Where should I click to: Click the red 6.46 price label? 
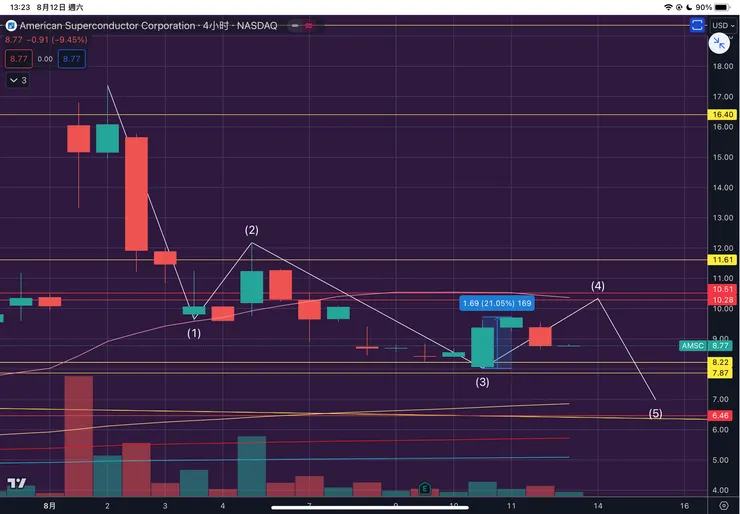[x=720, y=416]
